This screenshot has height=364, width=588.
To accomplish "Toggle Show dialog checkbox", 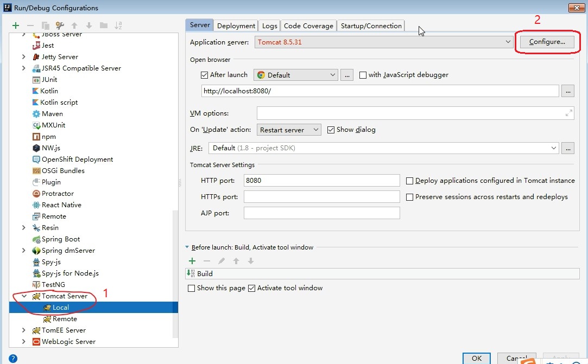I will pos(331,130).
